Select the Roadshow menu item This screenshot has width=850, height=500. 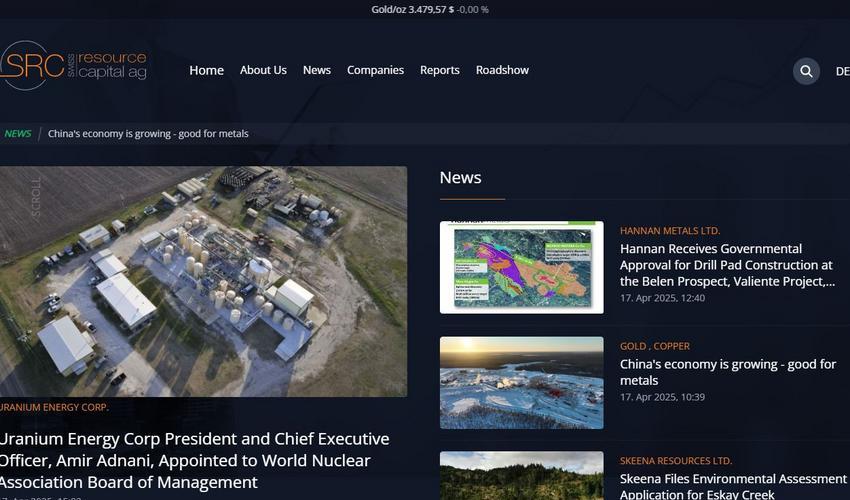click(502, 70)
